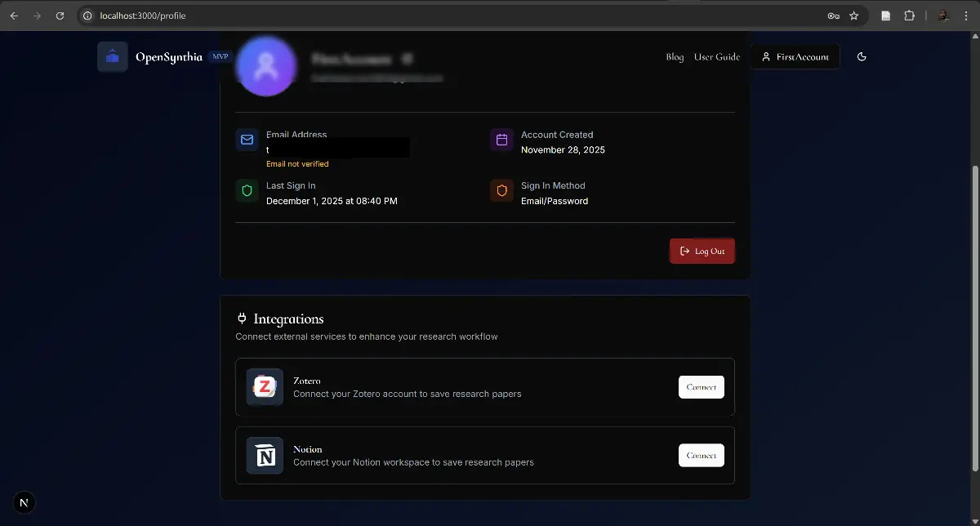Click the profile avatar image
The width and height of the screenshot is (980, 526).
pos(265,66)
